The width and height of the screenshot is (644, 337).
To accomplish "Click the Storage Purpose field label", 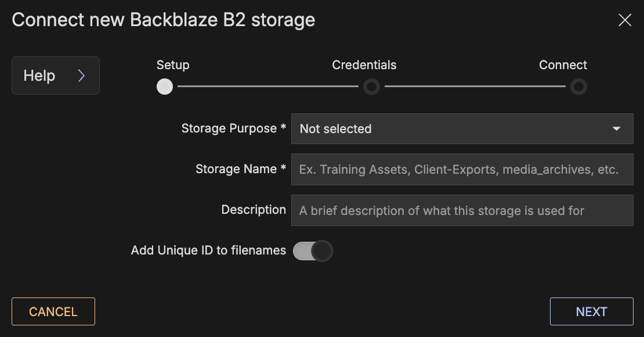I will point(230,128).
